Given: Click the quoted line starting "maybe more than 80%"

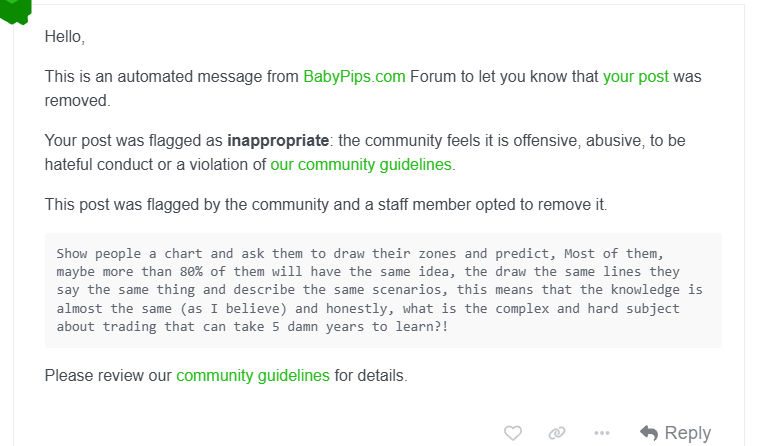Looking at the screenshot, I should click(x=368, y=272).
